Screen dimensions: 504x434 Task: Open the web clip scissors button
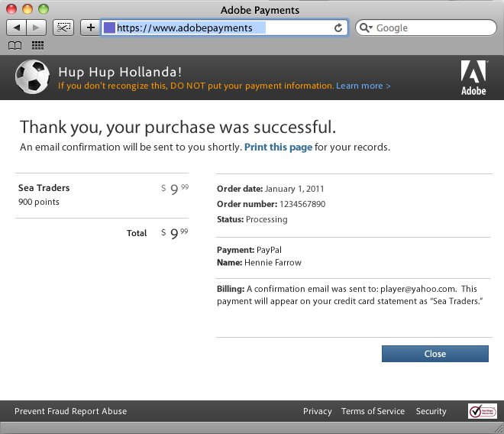(63, 28)
